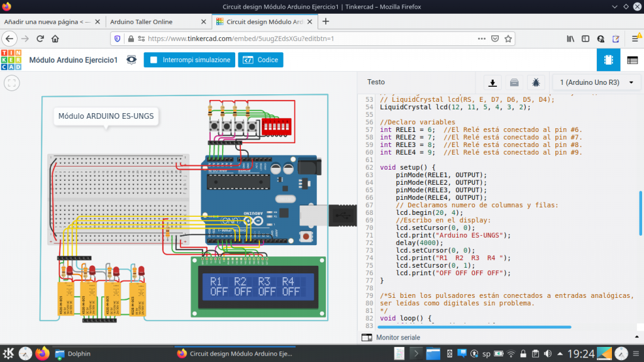Show hidden tray icons arrow
Screen dimensions: 644x362
click(x=560, y=353)
